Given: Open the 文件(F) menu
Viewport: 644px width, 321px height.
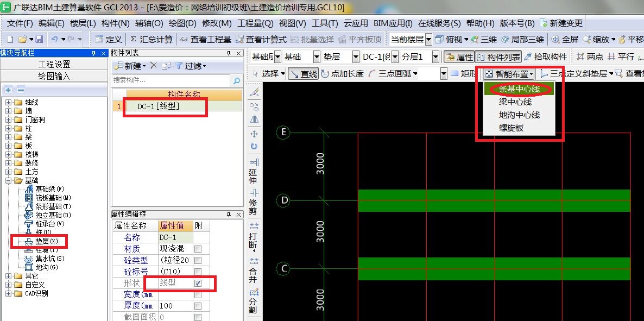Looking at the screenshot, I should pos(20,23).
